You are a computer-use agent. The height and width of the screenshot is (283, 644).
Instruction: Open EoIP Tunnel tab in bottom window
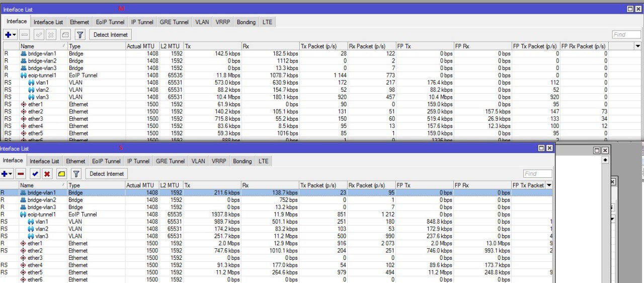pos(106,161)
